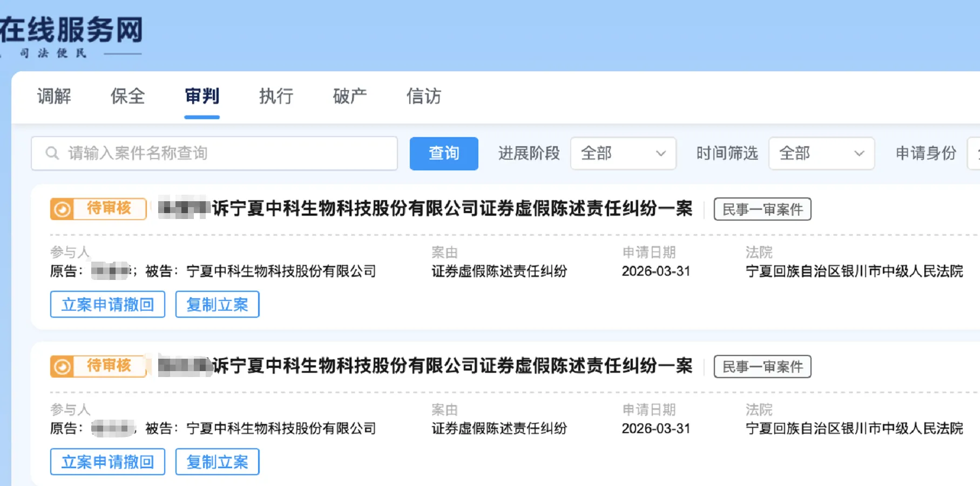Open the 调解 tab

coord(54,97)
